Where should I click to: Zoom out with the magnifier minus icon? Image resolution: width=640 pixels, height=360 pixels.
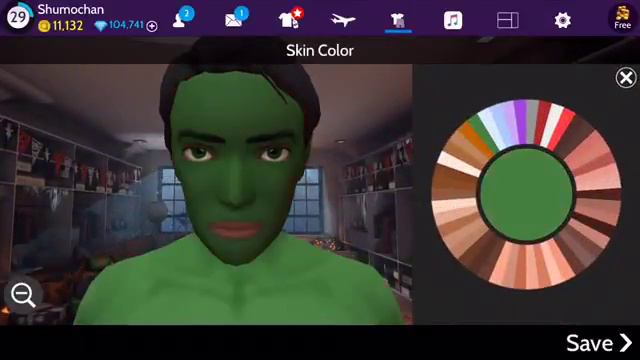tap(23, 295)
